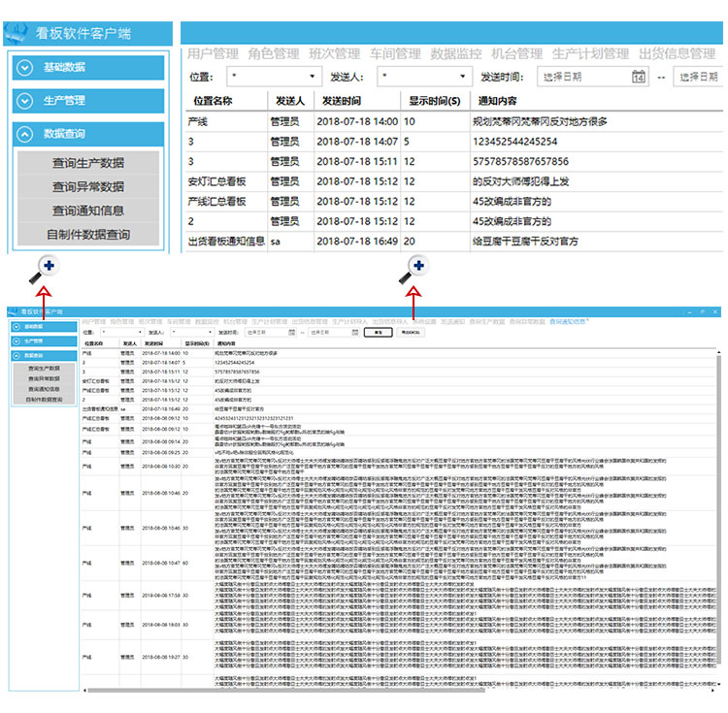
Task: Open the calendar icon in the enlarged start date field
Action: [639, 77]
